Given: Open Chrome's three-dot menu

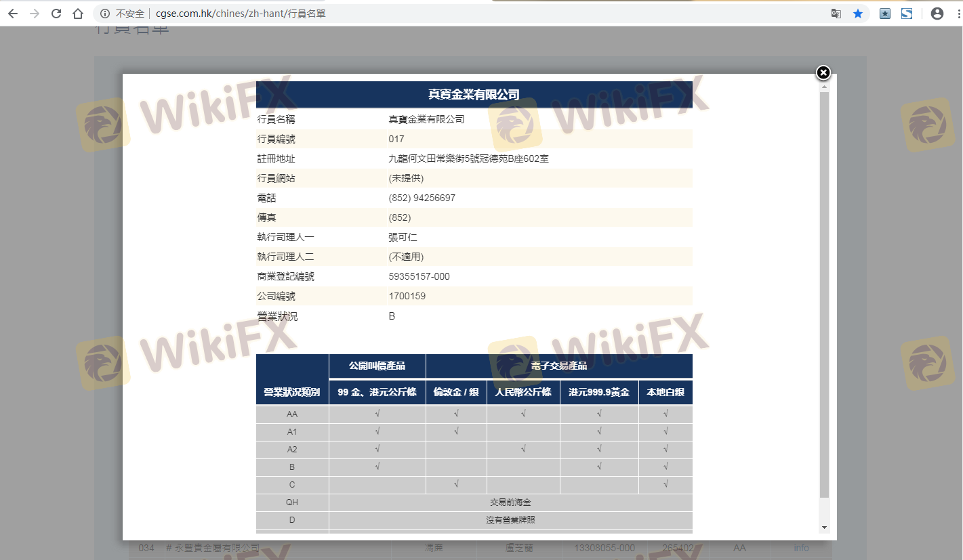Looking at the screenshot, I should tap(956, 14).
